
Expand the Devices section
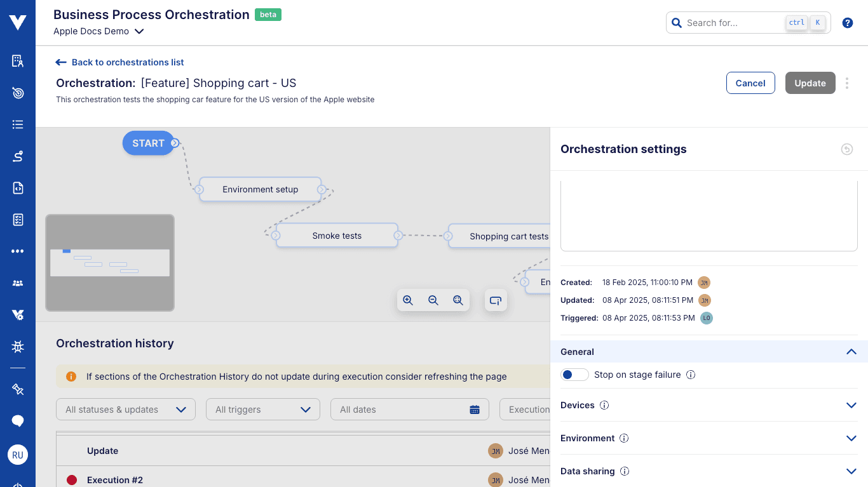point(851,405)
